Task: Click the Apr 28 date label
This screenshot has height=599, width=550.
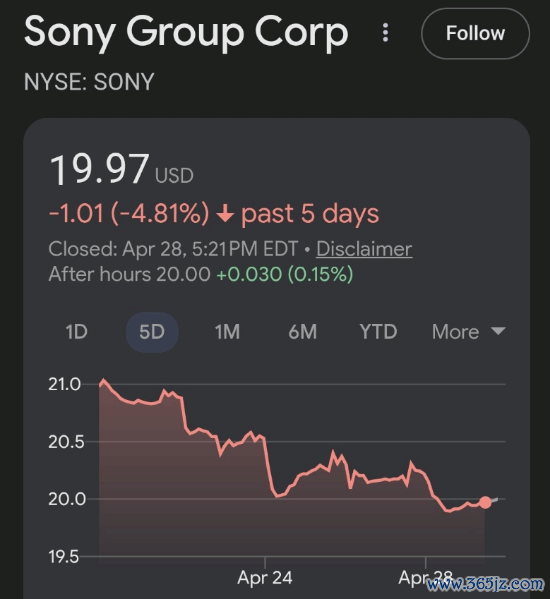Action: 425,577
